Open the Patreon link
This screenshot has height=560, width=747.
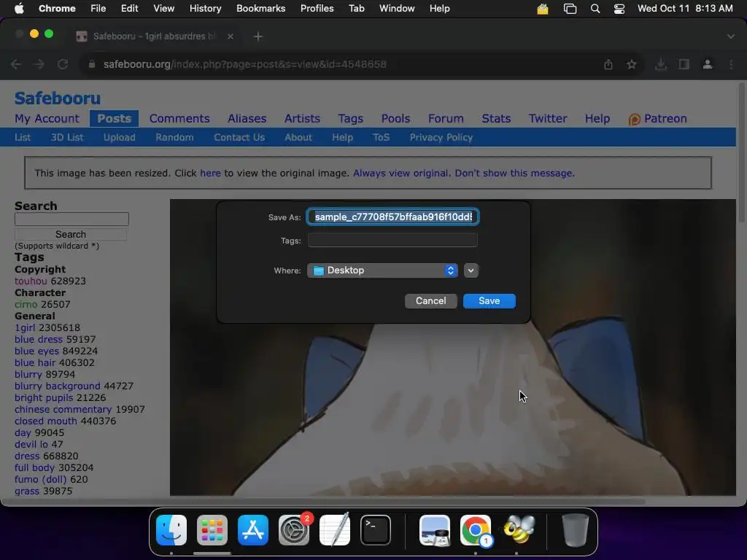658,119
